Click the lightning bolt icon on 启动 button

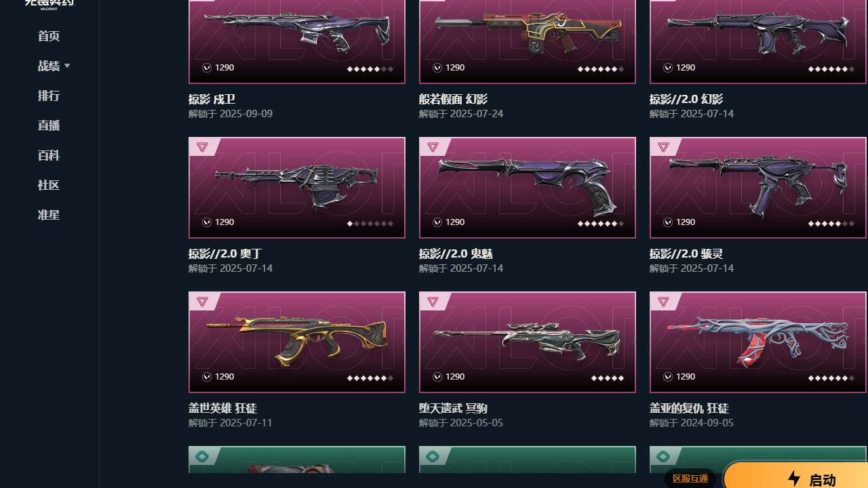pos(794,479)
